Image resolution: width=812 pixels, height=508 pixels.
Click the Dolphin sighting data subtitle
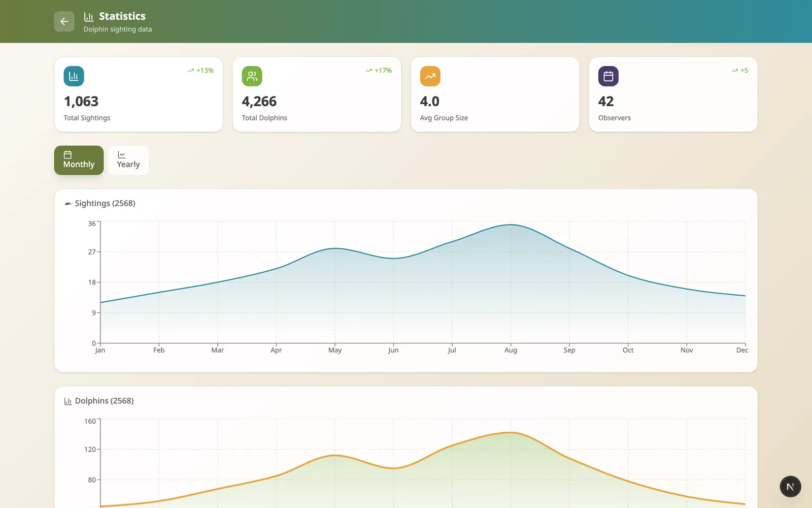click(x=118, y=29)
